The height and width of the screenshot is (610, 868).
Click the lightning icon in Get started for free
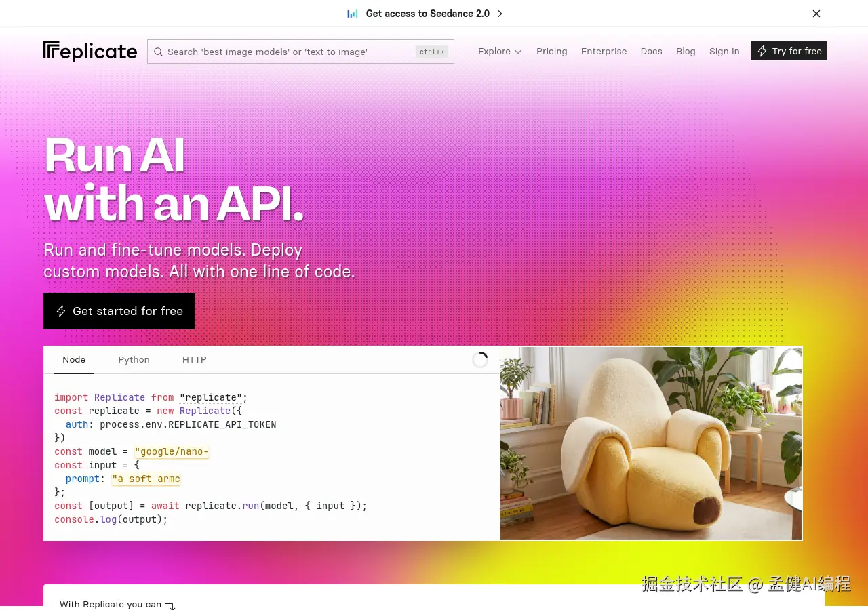[61, 311]
